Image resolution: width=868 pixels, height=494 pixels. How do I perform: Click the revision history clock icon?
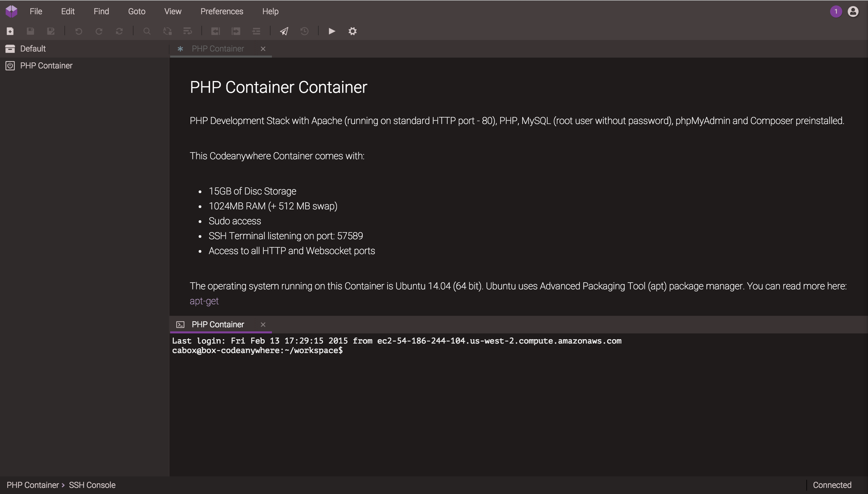304,31
